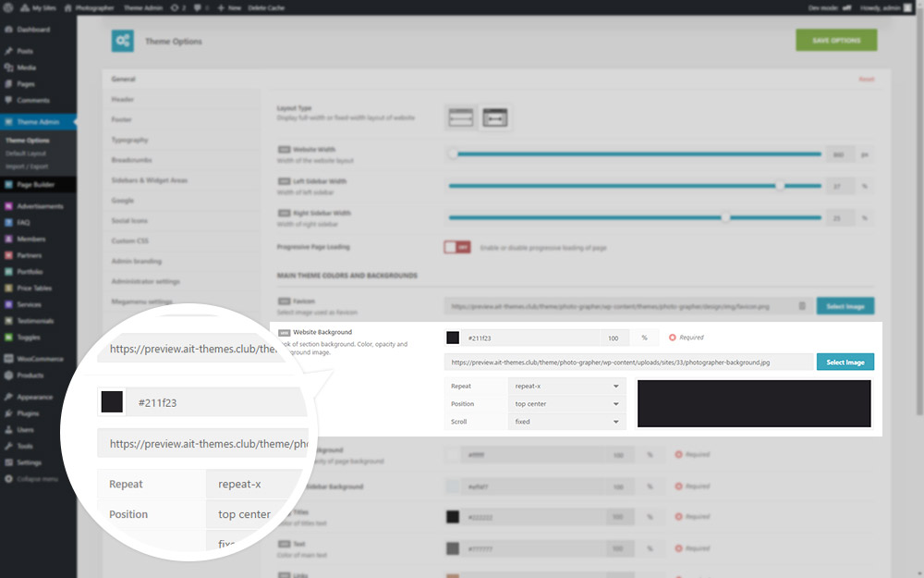Click the WordPress logo in the admin bar

coord(7,7)
